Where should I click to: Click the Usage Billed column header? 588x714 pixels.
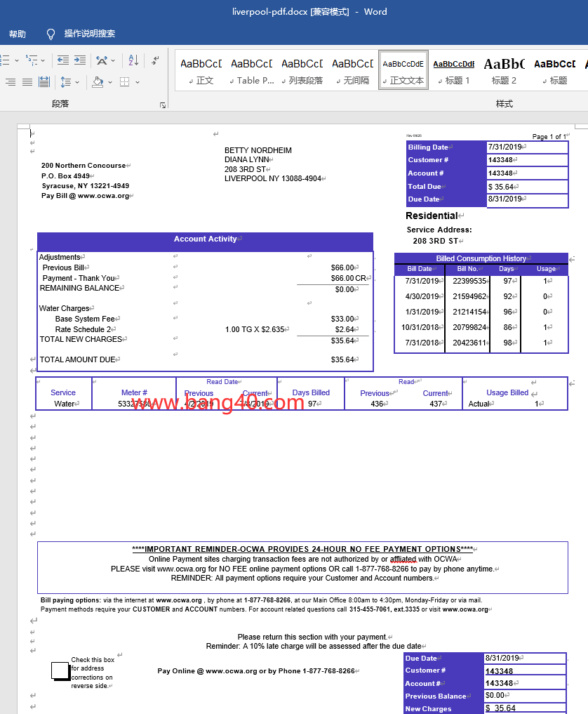507,392
